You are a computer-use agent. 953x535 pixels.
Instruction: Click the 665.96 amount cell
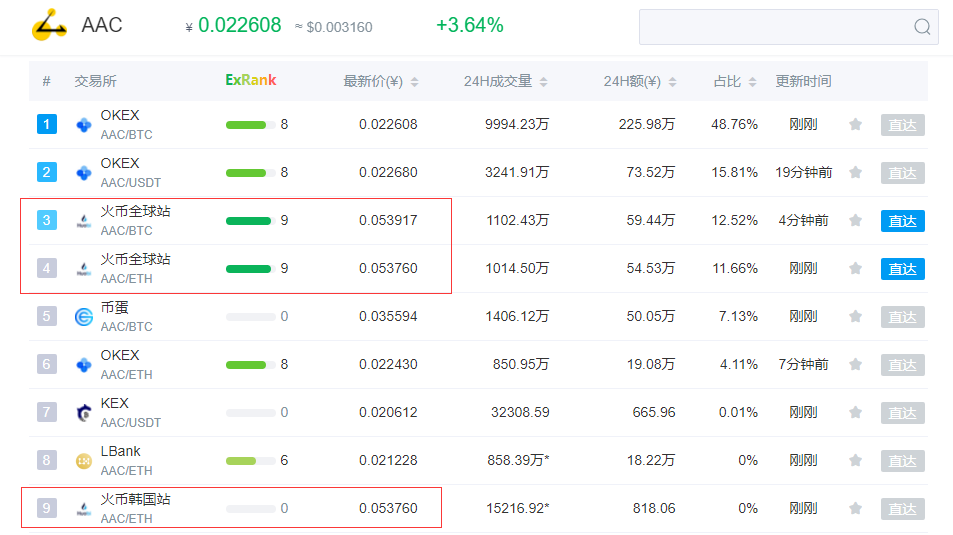[x=654, y=413]
